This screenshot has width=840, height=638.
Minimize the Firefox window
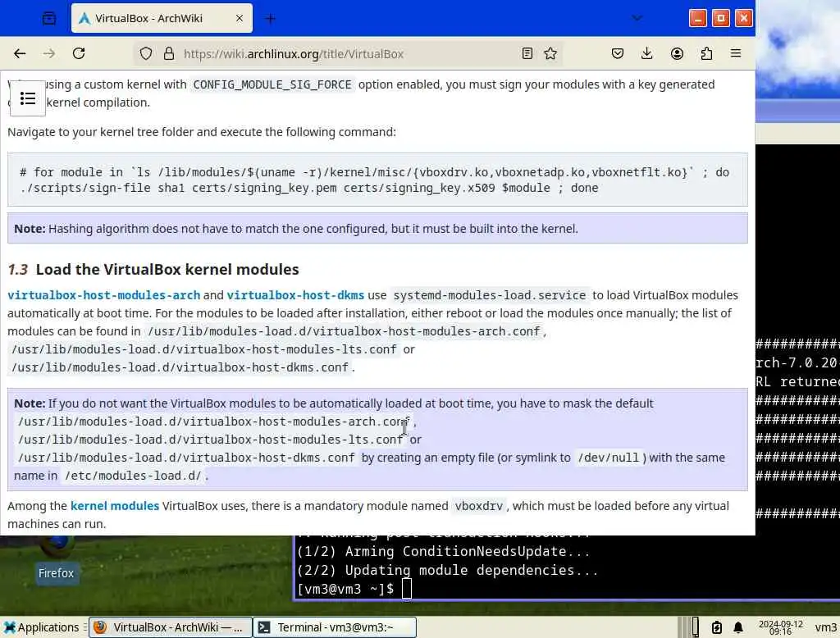(697, 18)
